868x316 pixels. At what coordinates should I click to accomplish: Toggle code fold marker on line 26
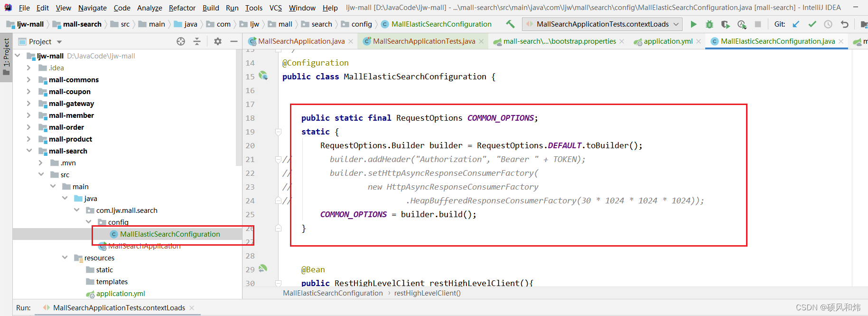(x=279, y=228)
